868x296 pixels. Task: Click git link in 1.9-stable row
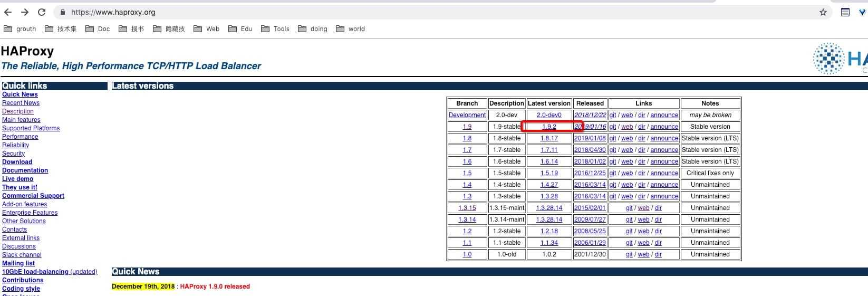[x=613, y=127]
